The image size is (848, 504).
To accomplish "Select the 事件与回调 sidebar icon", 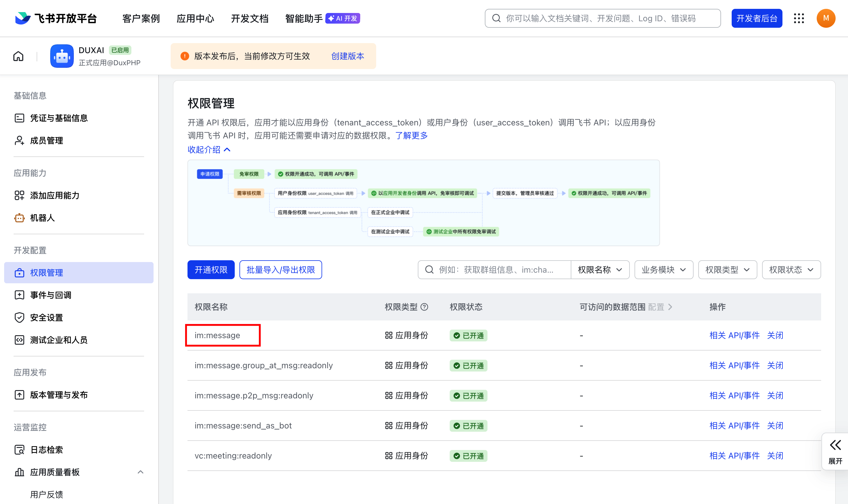I will point(20,295).
